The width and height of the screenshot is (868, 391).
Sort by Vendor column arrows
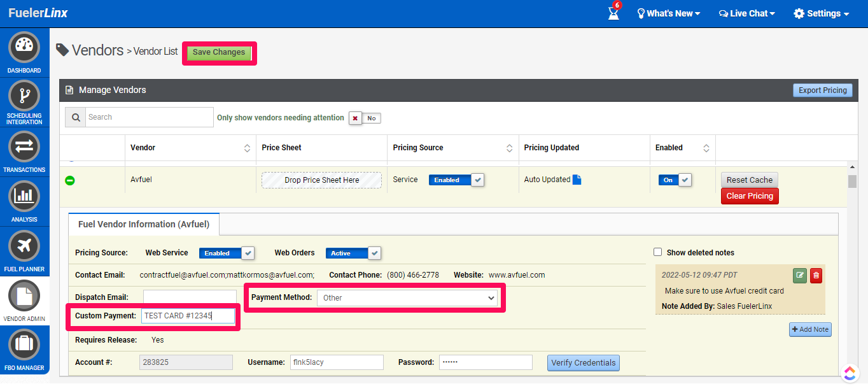[247, 148]
